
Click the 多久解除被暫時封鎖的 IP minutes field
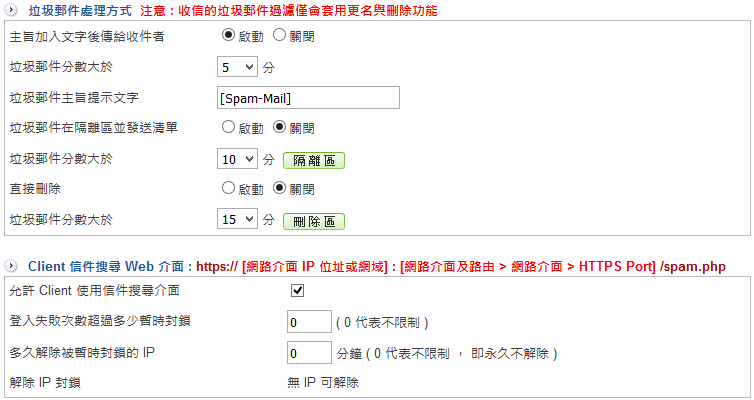(309, 353)
